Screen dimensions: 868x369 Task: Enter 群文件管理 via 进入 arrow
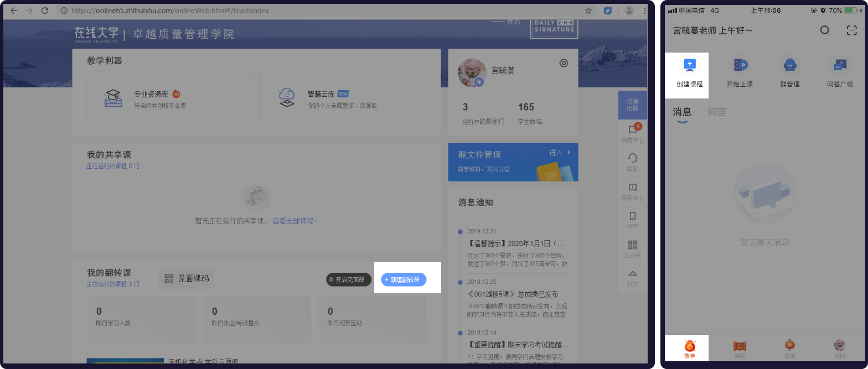[x=560, y=152]
